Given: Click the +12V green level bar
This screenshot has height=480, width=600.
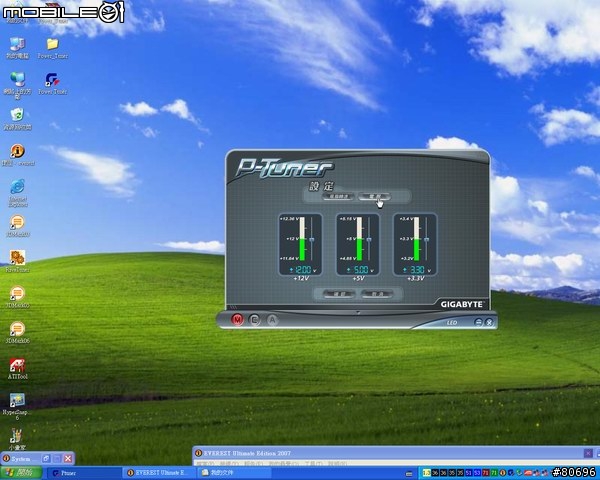Looking at the screenshot, I should point(302,249).
